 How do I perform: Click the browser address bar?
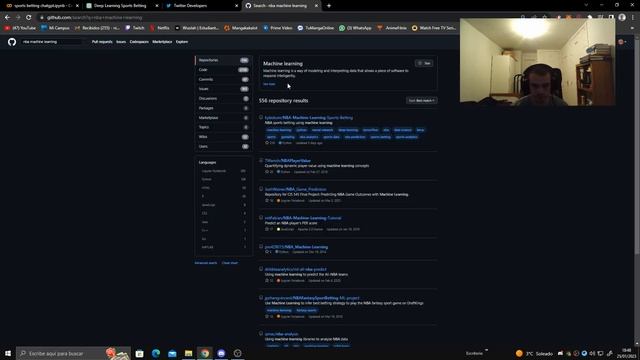278,18
